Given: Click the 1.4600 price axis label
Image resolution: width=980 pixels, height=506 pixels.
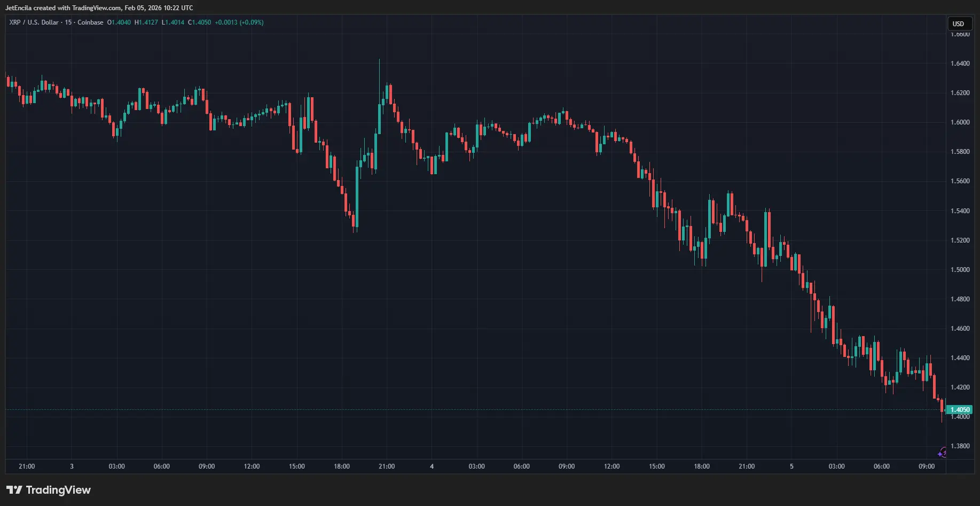Looking at the screenshot, I should tap(960, 329).
